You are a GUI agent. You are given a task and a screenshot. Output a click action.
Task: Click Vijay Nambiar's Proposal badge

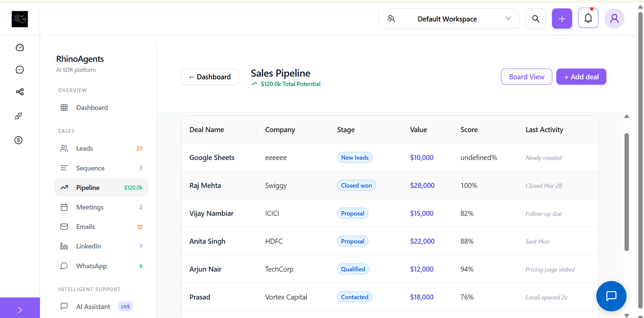[353, 213]
